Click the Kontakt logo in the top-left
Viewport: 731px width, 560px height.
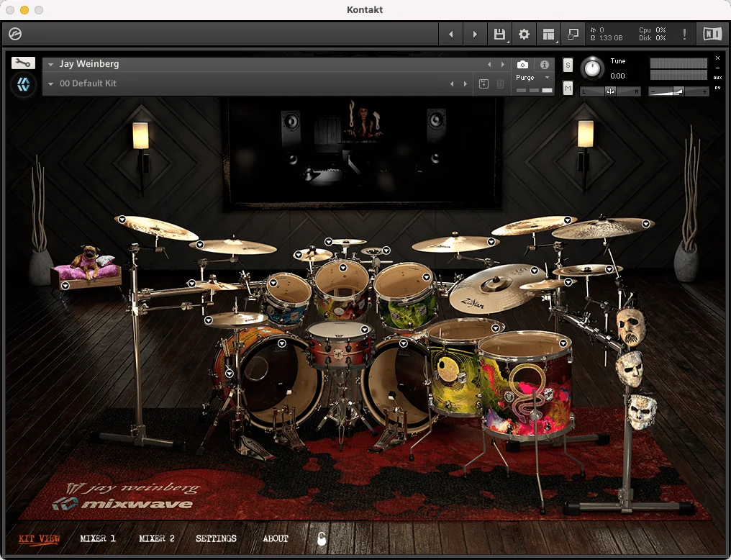[x=15, y=34]
